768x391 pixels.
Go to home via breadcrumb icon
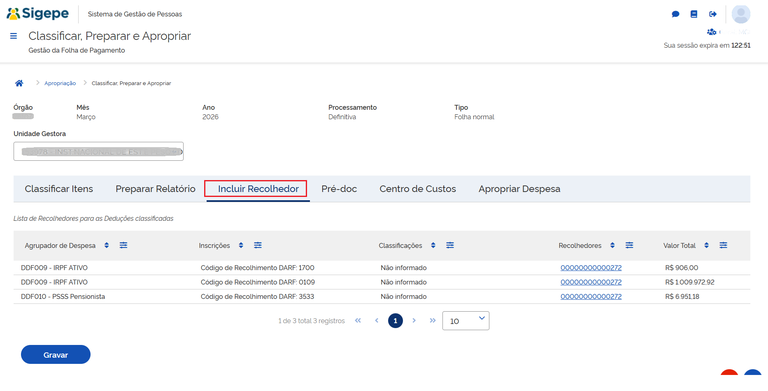pos(19,83)
